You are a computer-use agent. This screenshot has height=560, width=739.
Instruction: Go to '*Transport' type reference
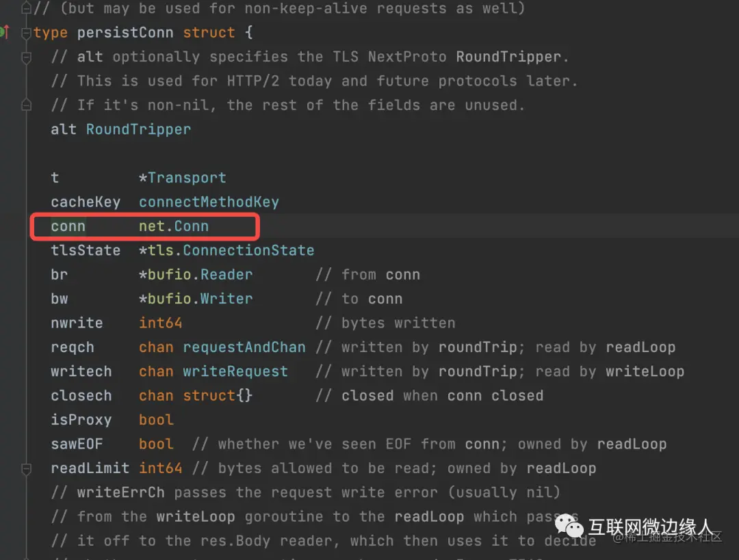click(183, 178)
